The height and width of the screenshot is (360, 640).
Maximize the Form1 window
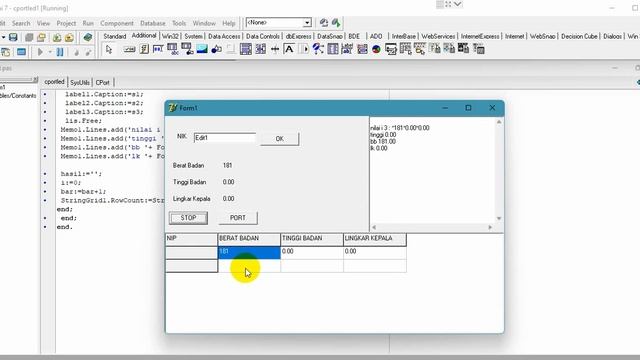[469, 108]
